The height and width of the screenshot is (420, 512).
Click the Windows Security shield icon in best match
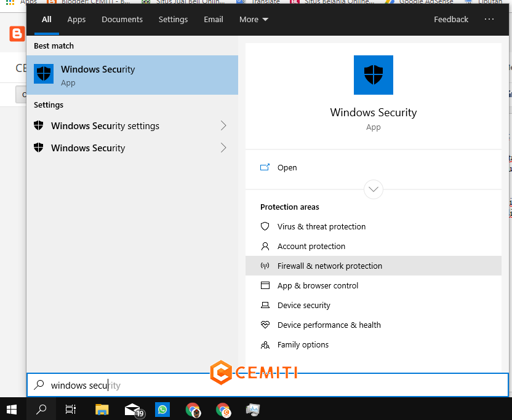[44, 74]
